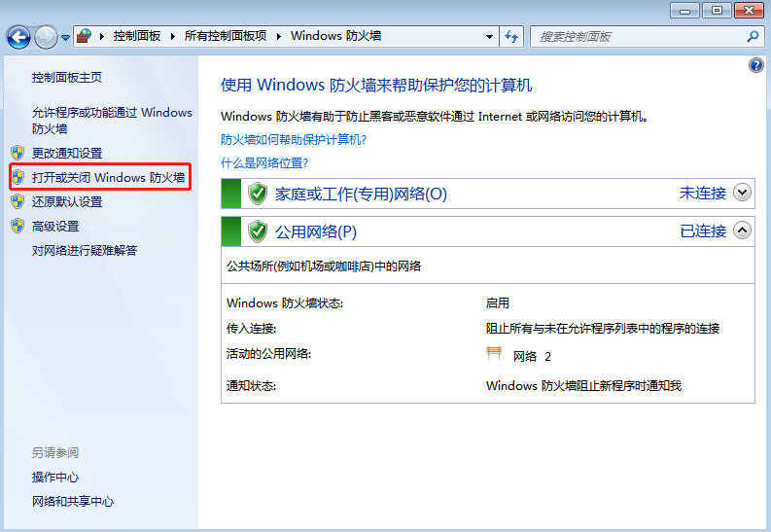Click the green shield icon of 家庭或工作(专用)网络

tap(257, 194)
